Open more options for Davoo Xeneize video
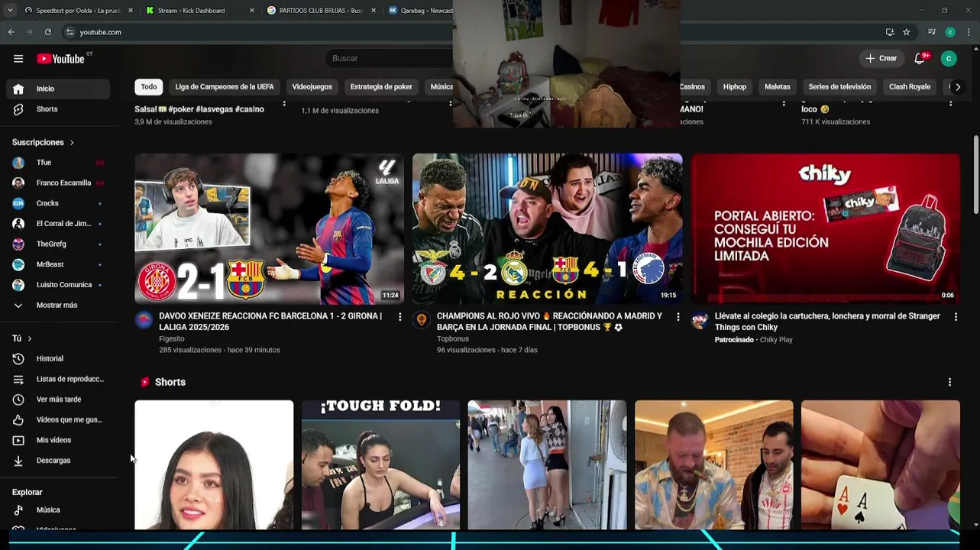The image size is (980, 550). pyautogui.click(x=399, y=317)
